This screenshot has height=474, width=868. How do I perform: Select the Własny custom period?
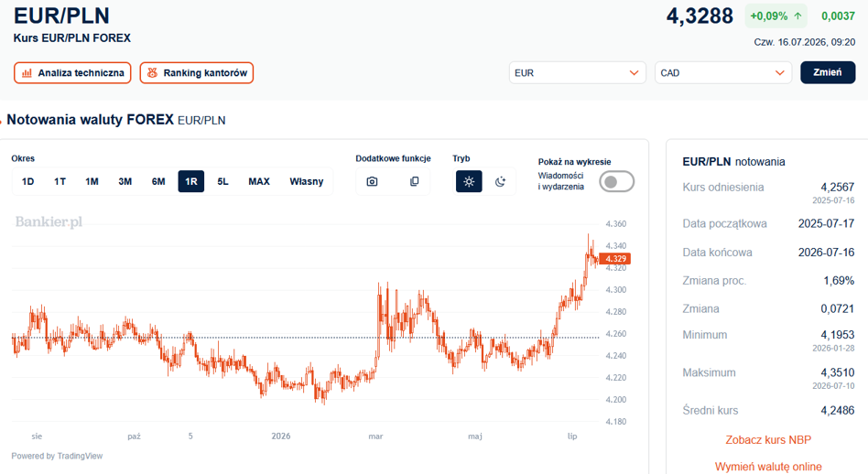pyautogui.click(x=307, y=181)
